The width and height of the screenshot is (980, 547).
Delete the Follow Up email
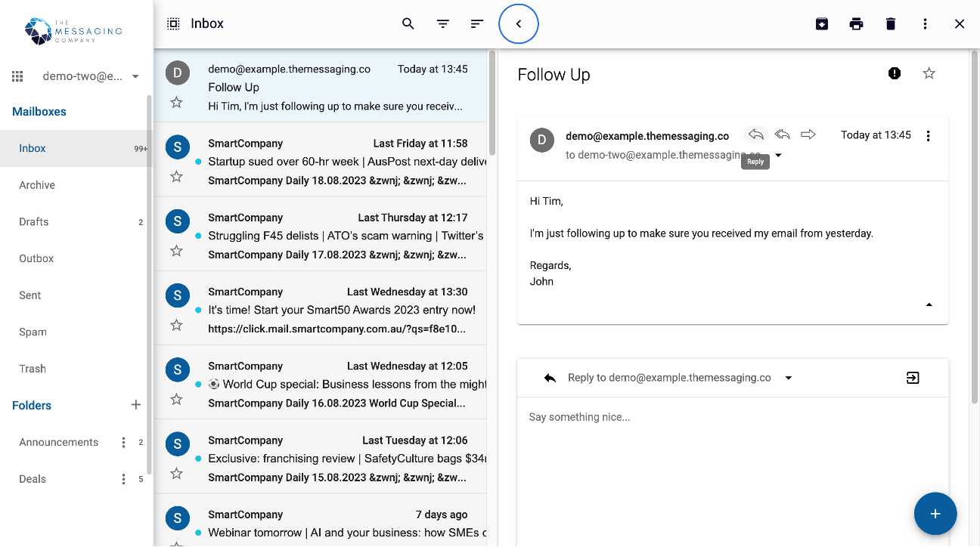[x=891, y=23]
